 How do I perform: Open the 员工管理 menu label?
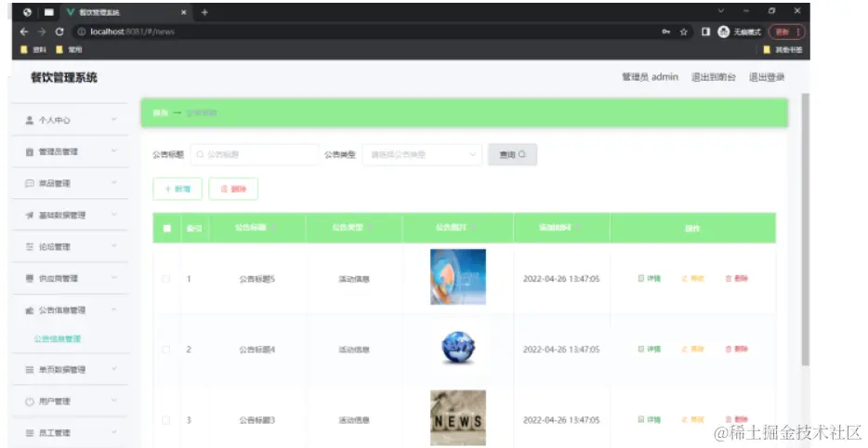click(54, 433)
